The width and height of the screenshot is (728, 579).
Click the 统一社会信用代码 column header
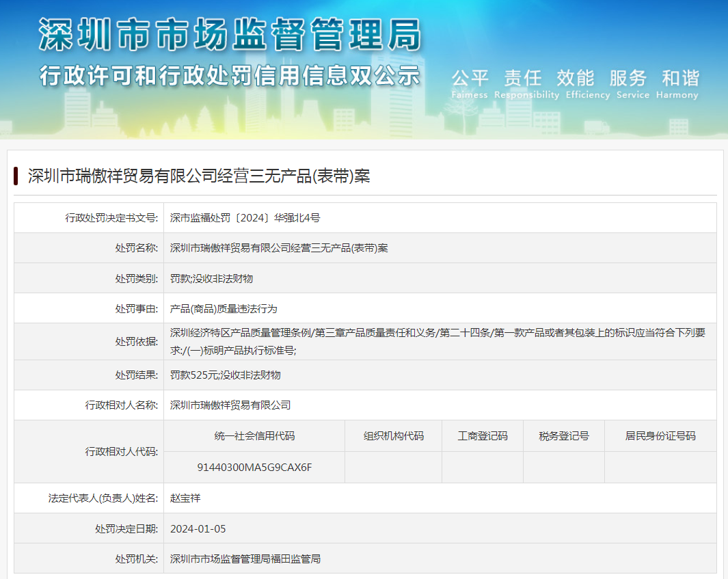pyautogui.click(x=254, y=436)
